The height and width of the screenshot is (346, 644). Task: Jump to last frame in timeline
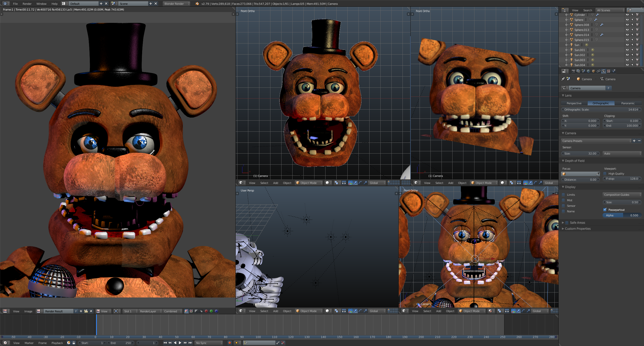pos(190,343)
